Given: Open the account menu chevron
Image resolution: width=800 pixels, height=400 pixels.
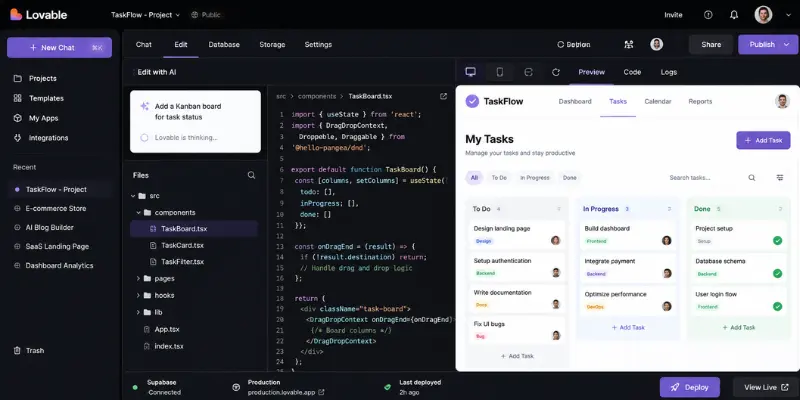Looking at the screenshot, I should point(788,15).
